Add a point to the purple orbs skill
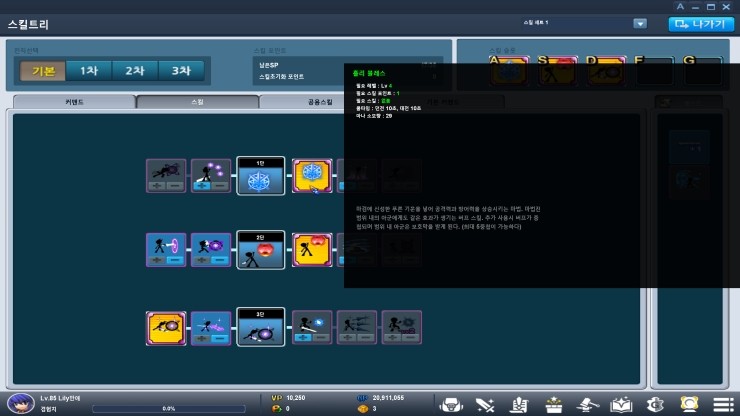Image resolution: width=740 pixels, height=416 pixels. tap(202, 186)
